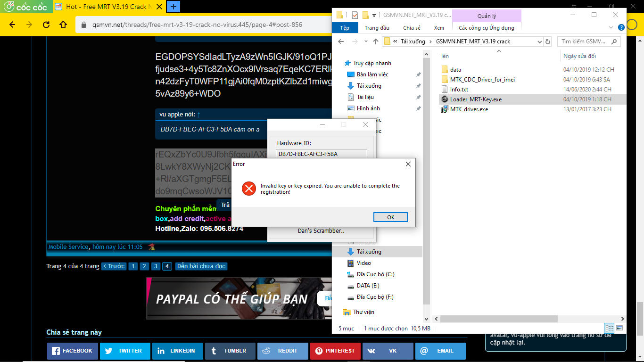Close the Error dialog with X
The width and height of the screenshot is (644, 362).
408,164
